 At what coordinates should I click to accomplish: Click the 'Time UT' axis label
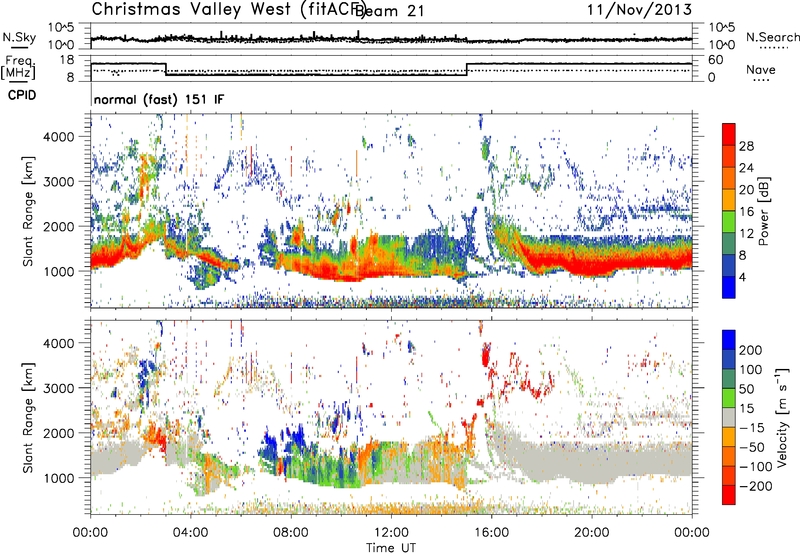click(391, 548)
